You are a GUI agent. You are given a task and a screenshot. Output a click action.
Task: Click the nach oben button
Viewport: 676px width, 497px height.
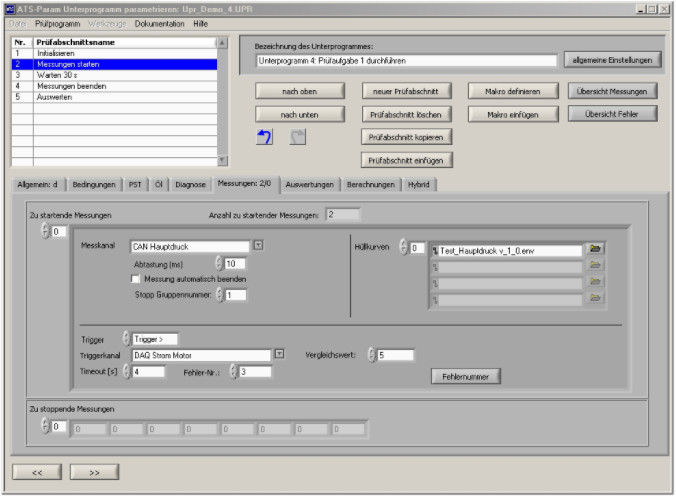click(300, 91)
